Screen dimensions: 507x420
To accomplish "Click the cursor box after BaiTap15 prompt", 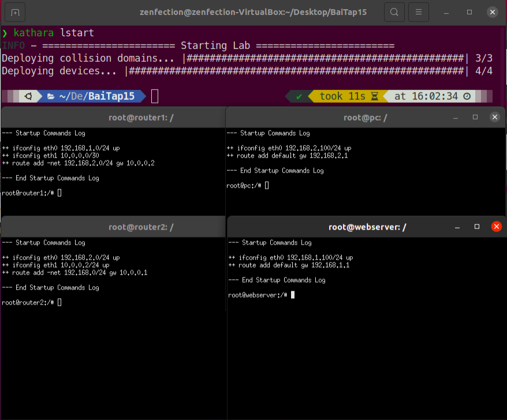I will 155,96.
